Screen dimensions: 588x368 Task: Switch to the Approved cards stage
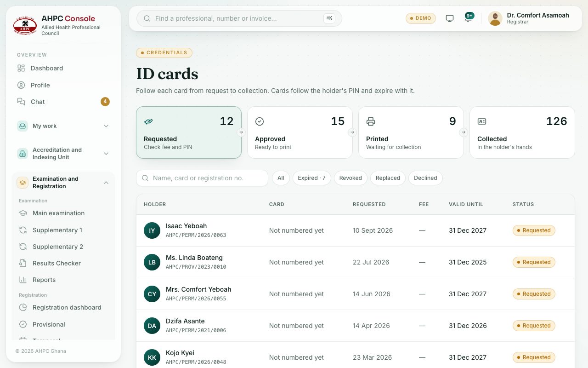(x=300, y=132)
